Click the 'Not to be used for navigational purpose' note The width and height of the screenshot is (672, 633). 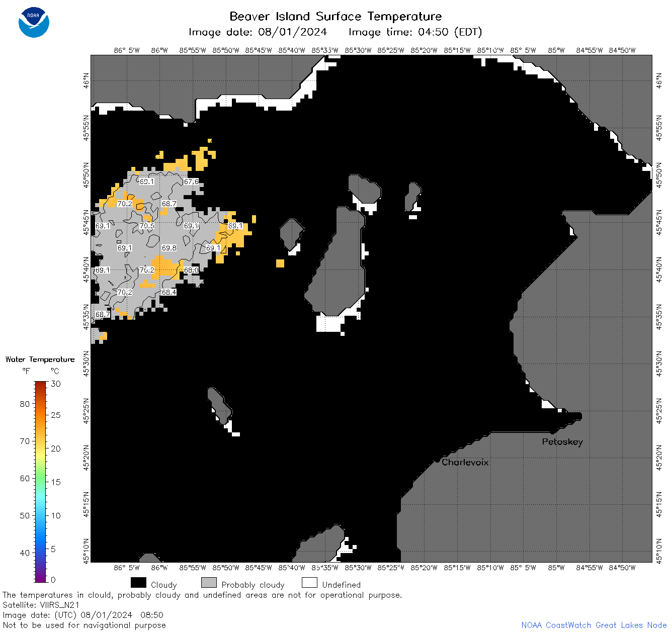pyautogui.click(x=84, y=625)
